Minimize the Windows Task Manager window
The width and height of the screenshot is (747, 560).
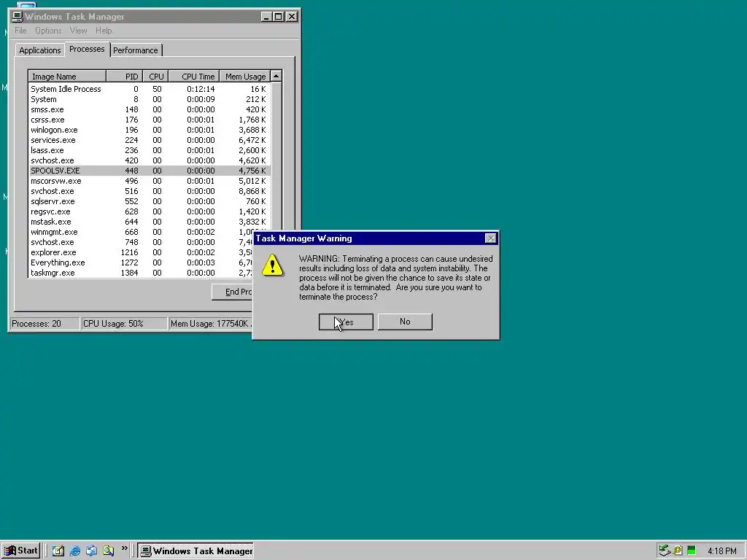pyautogui.click(x=266, y=17)
